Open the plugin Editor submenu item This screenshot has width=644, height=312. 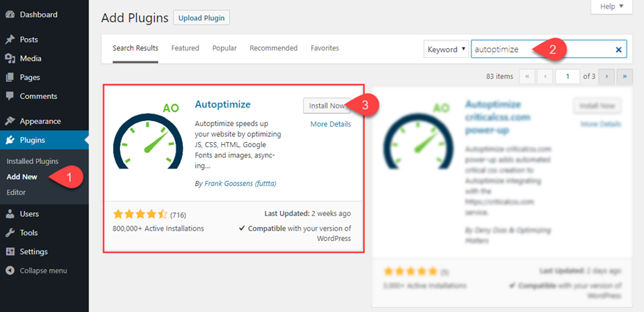[16, 193]
